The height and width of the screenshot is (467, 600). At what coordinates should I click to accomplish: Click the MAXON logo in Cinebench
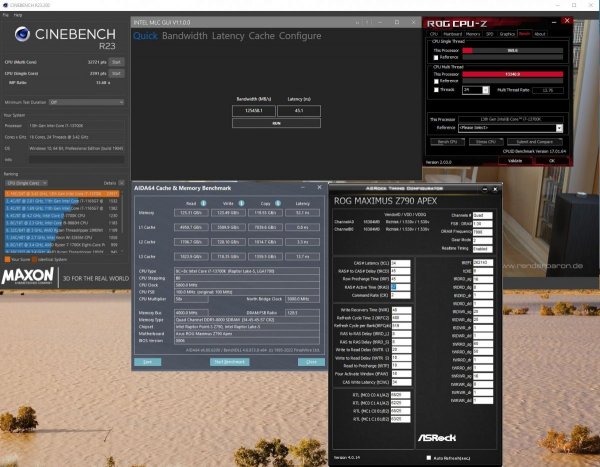tap(28, 276)
